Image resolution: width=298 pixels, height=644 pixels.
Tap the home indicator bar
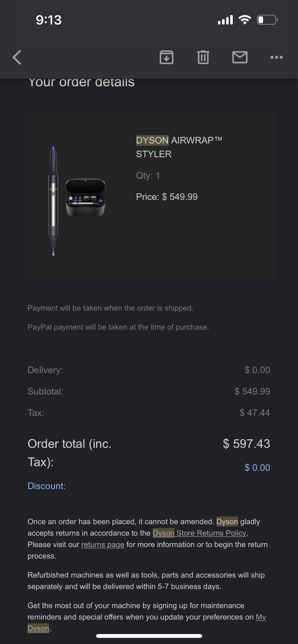coord(149,636)
